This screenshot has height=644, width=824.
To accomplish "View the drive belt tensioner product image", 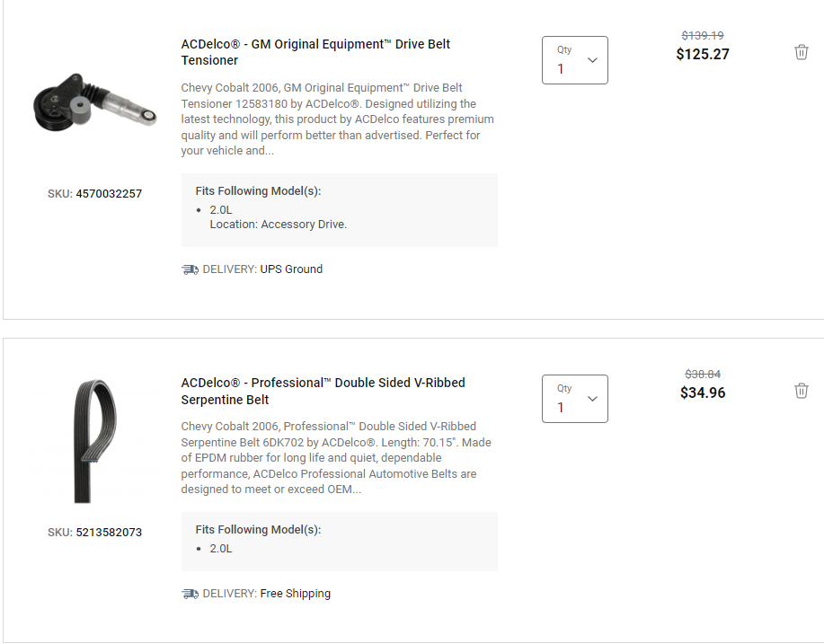I will point(94,102).
